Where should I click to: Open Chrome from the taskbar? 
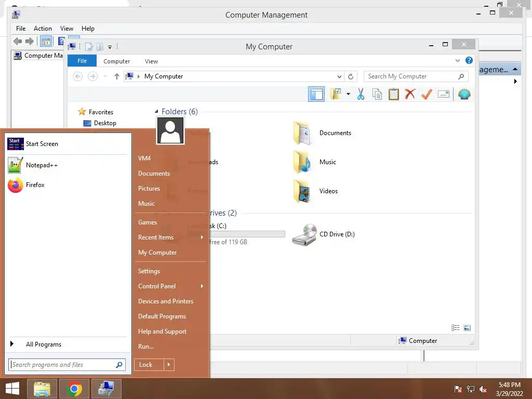(x=74, y=389)
